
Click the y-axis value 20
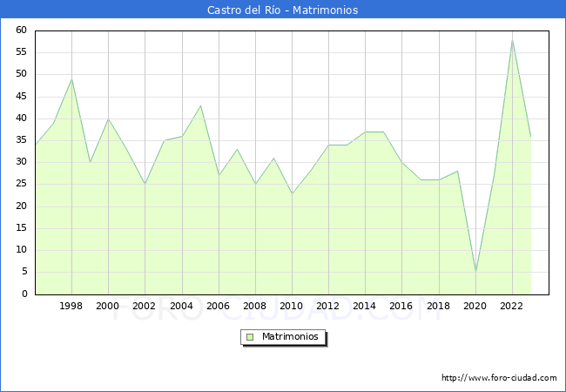click(22, 206)
